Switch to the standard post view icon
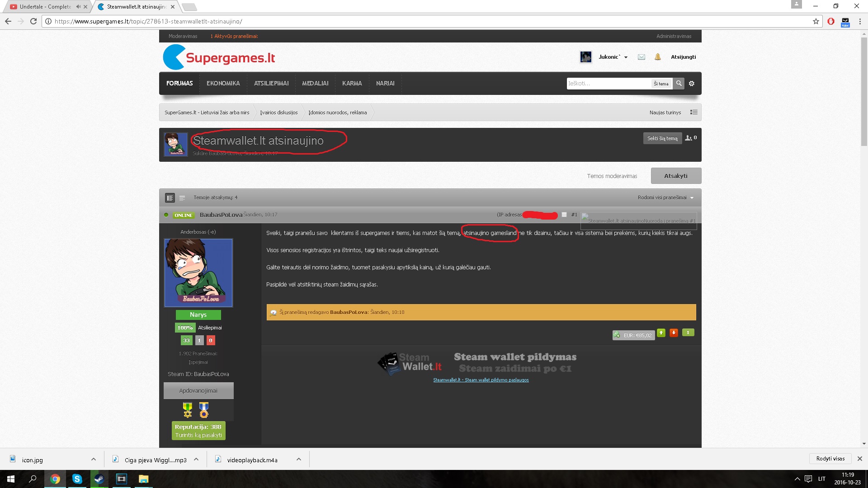 tap(170, 198)
